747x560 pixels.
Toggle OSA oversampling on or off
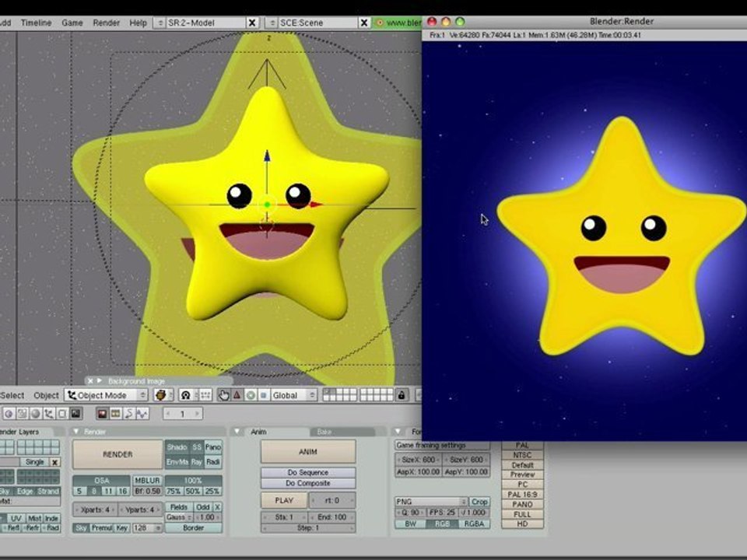coord(101,480)
